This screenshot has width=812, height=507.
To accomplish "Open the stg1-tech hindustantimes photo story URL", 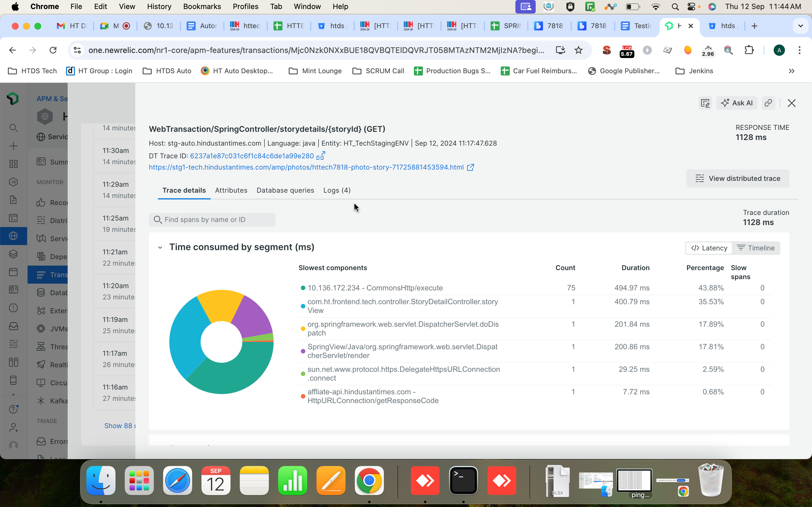I will [x=306, y=167].
